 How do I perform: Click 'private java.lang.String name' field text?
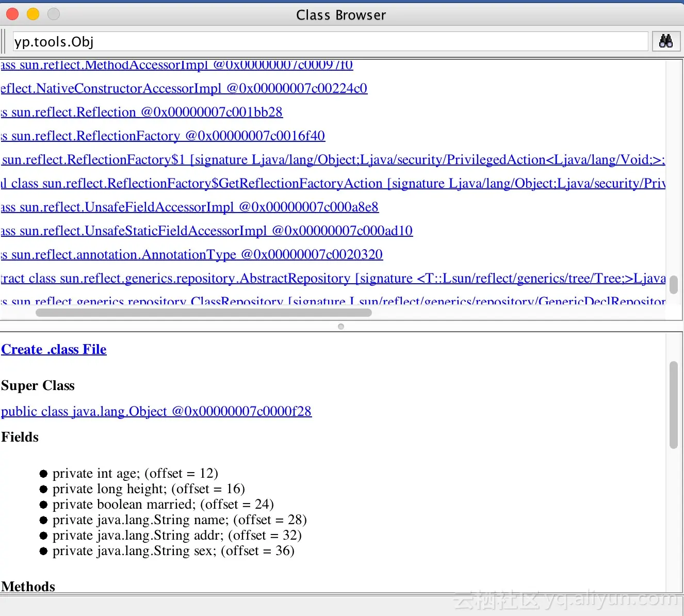pyautogui.click(x=180, y=520)
